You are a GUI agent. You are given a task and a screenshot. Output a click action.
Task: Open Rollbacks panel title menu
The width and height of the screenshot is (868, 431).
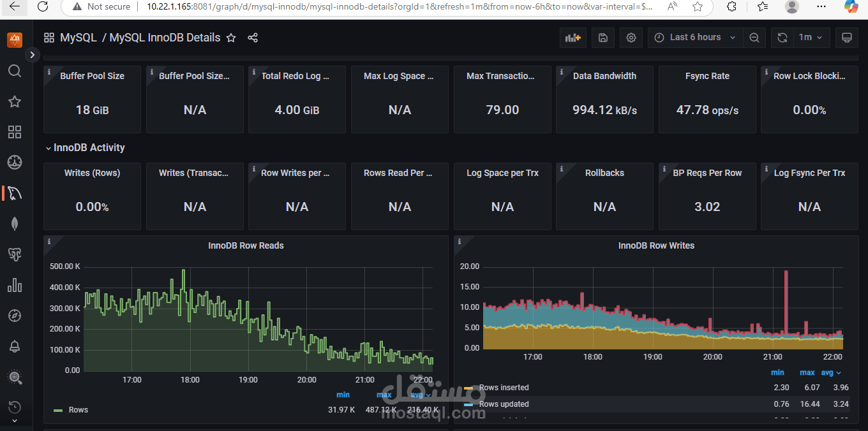tap(604, 173)
